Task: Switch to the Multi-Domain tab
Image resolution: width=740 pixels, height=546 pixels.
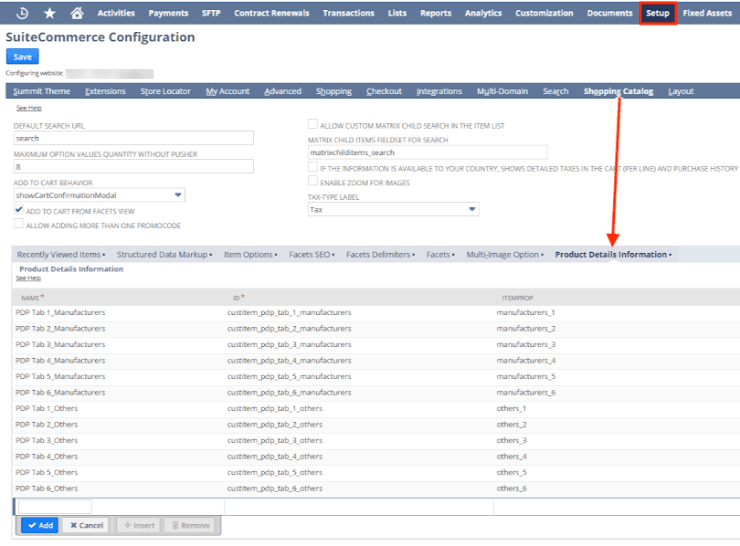Action: (x=502, y=91)
